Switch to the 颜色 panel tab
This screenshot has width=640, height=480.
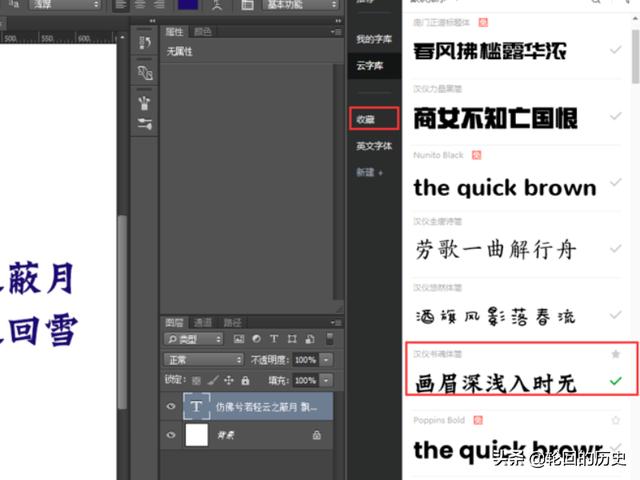pyautogui.click(x=202, y=32)
